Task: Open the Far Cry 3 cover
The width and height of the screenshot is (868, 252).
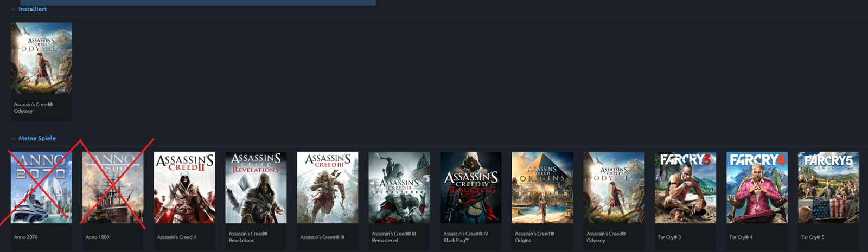Action: pos(686,188)
